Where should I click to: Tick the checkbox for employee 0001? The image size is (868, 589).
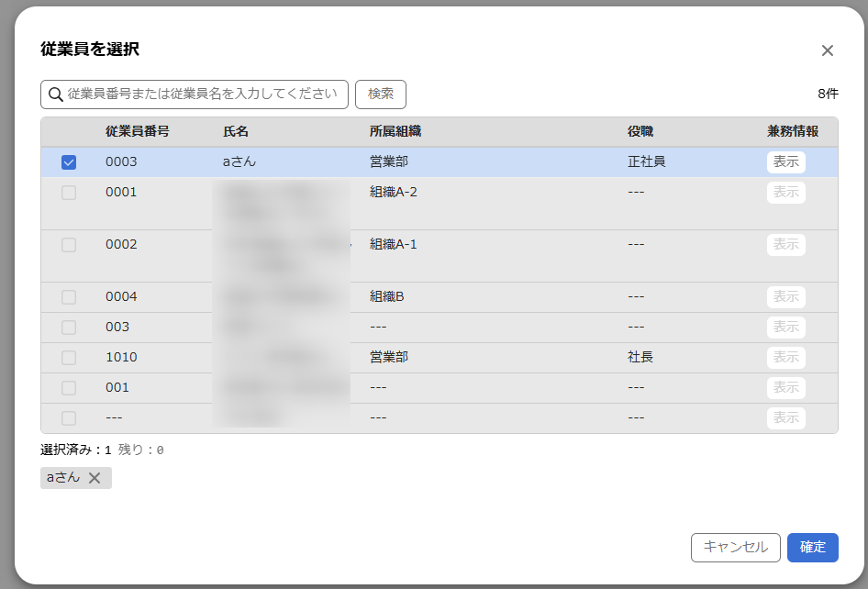point(69,193)
